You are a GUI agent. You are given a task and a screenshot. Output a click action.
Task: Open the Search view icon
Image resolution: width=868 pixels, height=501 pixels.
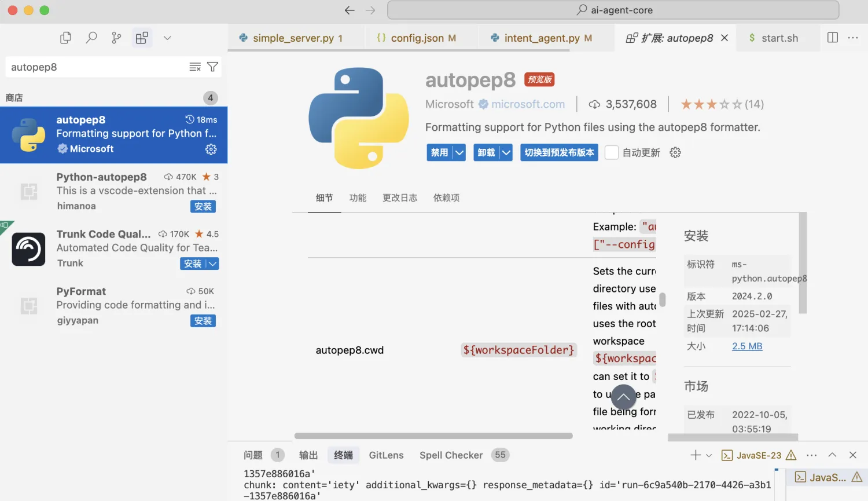(x=91, y=38)
